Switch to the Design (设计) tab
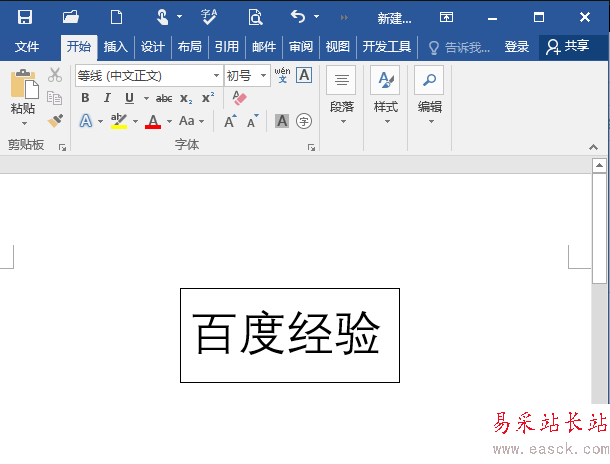Screen dimensions: 610x464 (152, 47)
